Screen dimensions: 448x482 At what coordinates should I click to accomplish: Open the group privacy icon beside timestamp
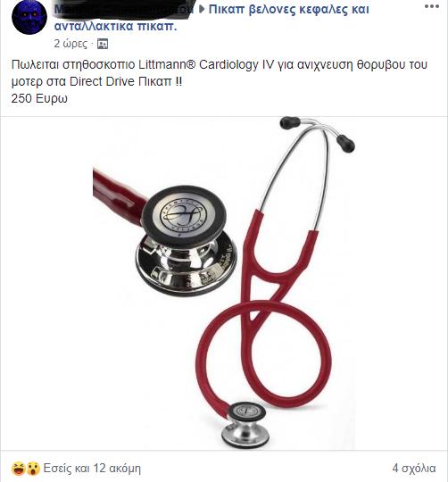pos(103,44)
